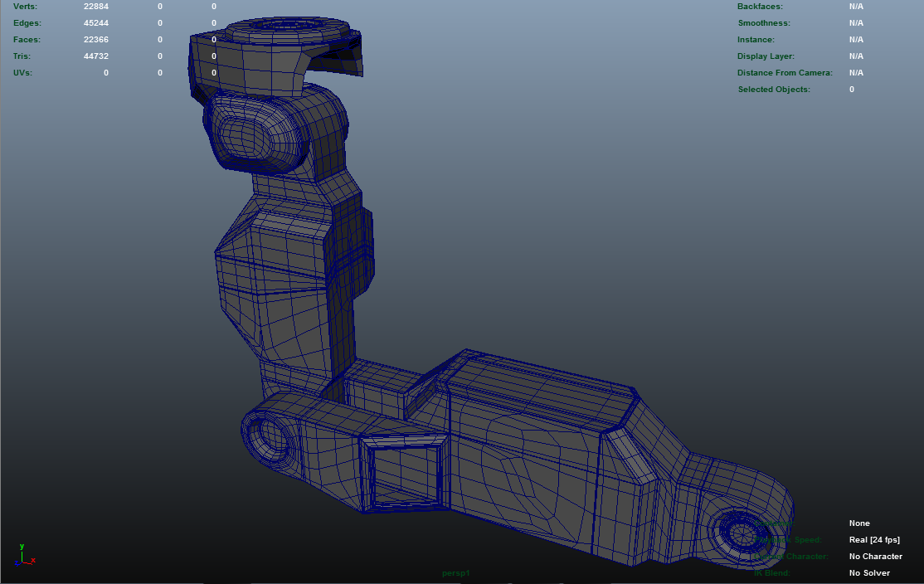Click the 'UVs:' HUD label
The height and width of the screenshot is (584, 924).
coord(22,72)
